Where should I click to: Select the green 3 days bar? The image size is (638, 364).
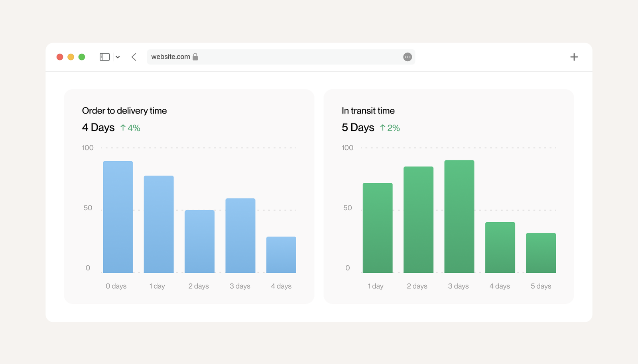click(x=459, y=217)
